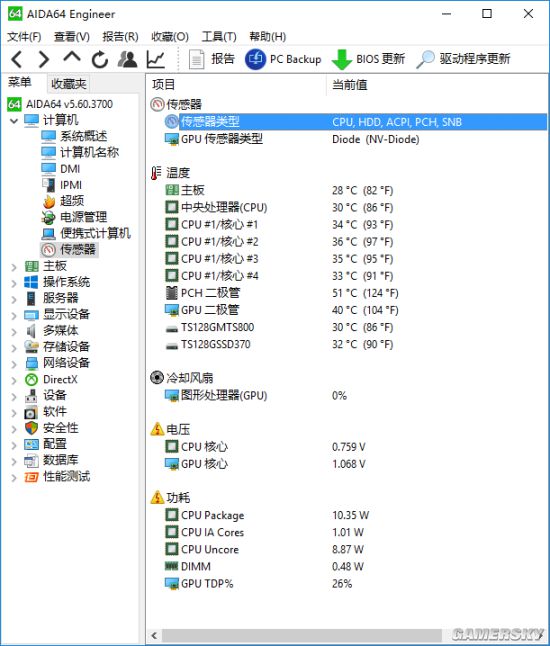Open the 文件(F) menu

point(24,37)
